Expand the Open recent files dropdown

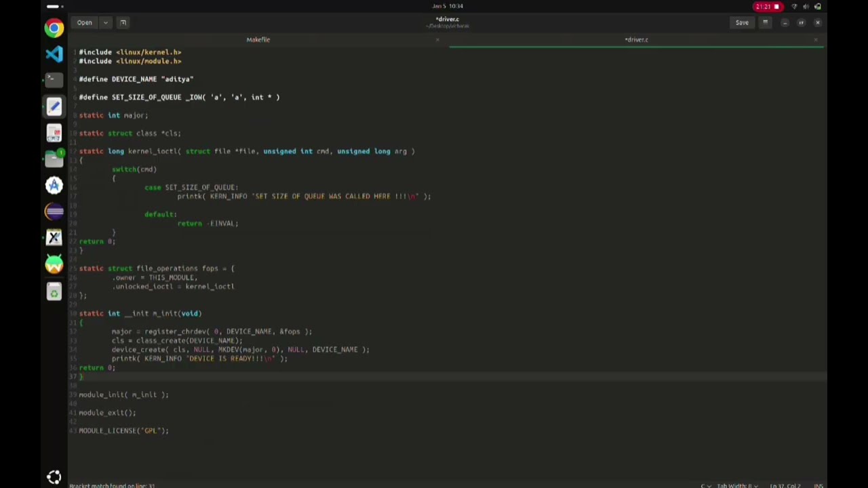tap(105, 22)
